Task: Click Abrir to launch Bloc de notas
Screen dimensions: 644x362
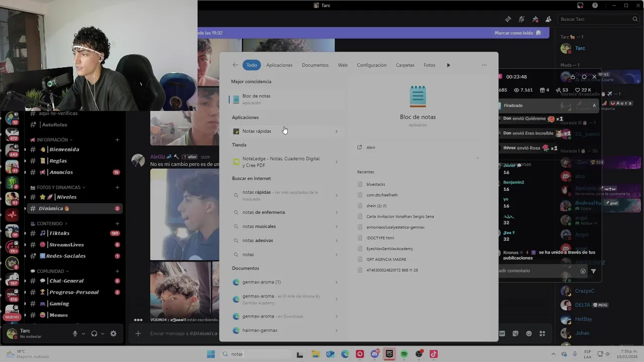Action: [371, 147]
